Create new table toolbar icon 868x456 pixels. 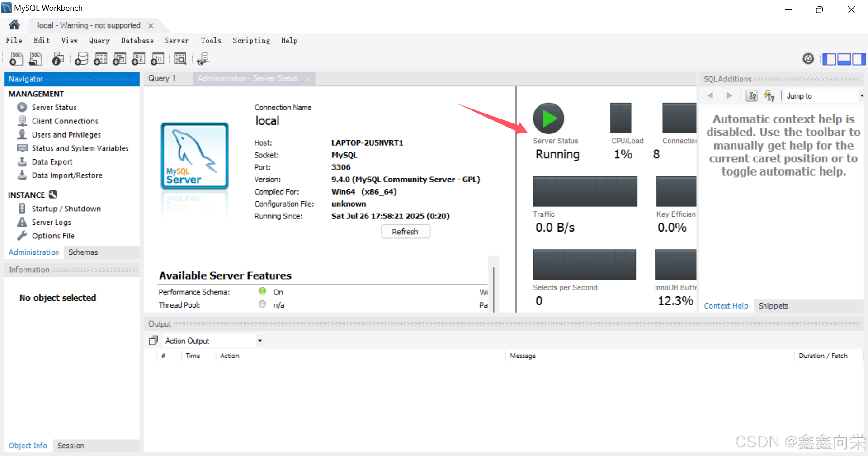[x=100, y=58]
